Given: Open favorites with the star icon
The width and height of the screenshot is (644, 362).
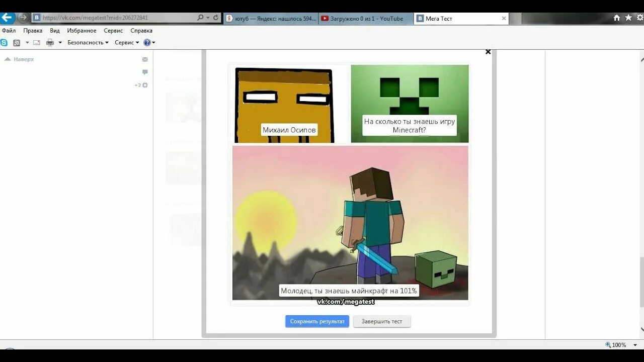Looking at the screenshot, I should (x=628, y=18).
